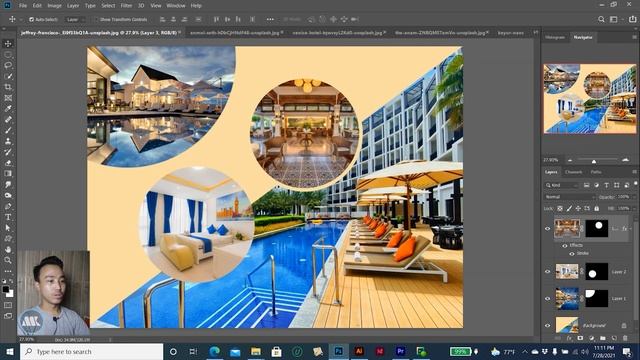This screenshot has height=360, width=640.
Task: Click the zoom out small mountains in Navigator
Action: click(570, 160)
